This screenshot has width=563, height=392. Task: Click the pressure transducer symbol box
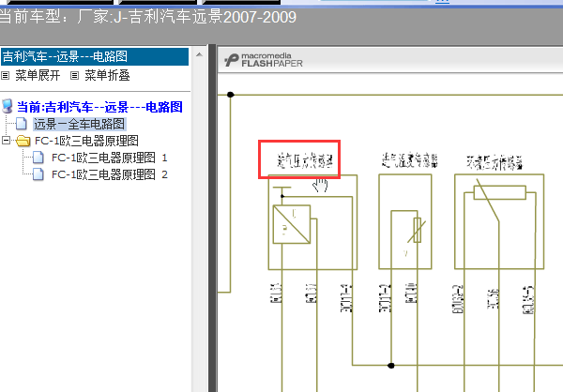(292, 224)
